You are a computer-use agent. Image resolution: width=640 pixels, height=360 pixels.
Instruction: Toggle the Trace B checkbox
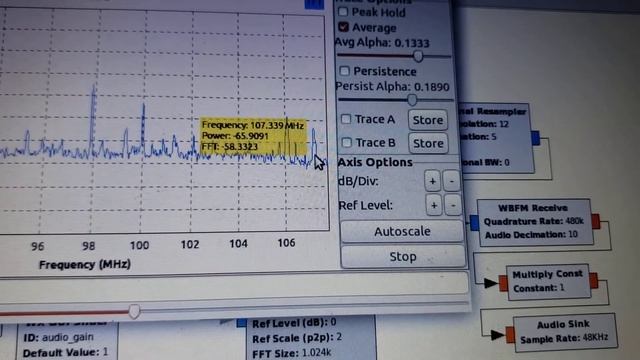coord(347,142)
